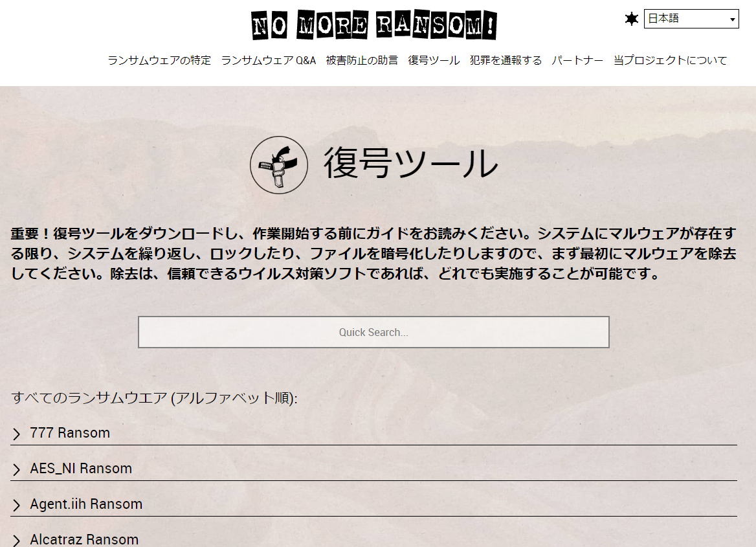Click the revolver holster icon beside 復号ツール
Image resolution: width=756 pixels, height=547 pixels.
pos(279,165)
